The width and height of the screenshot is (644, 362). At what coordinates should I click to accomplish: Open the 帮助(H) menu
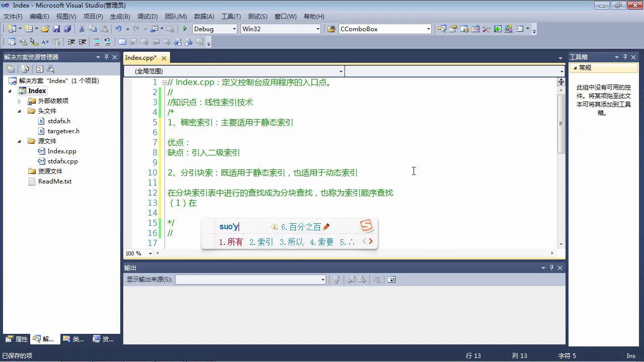(x=314, y=17)
